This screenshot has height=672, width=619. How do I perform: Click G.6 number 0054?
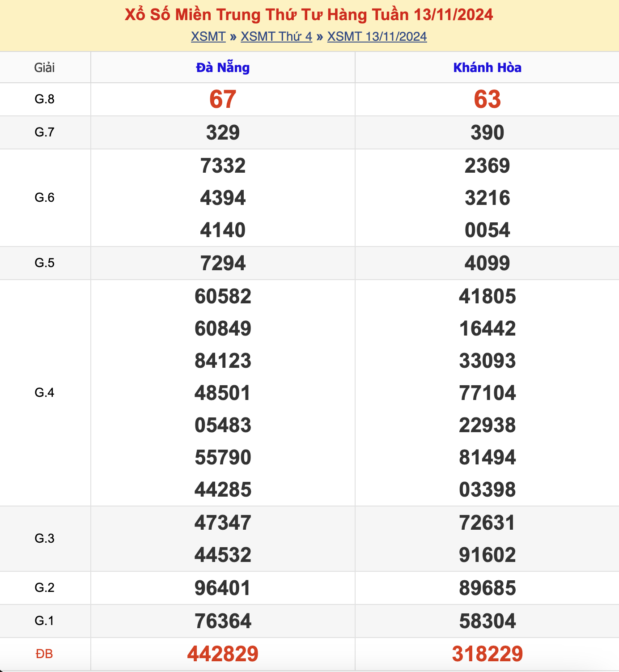point(488,230)
